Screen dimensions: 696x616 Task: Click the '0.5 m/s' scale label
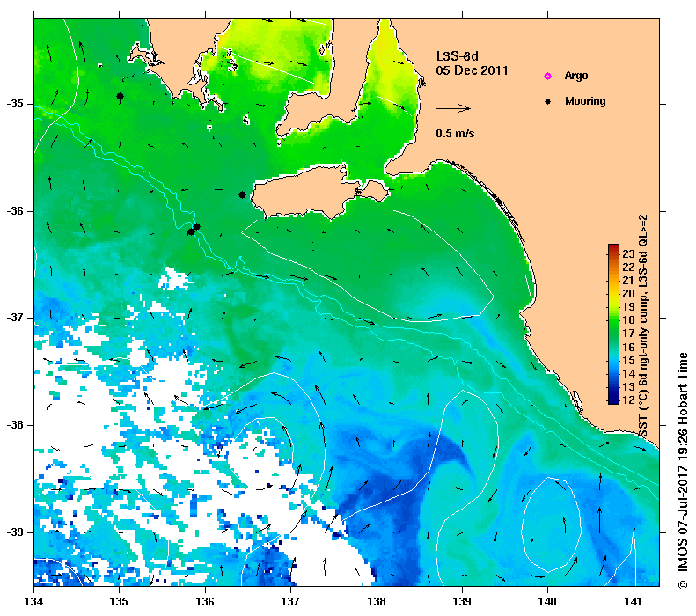click(455, 134)
